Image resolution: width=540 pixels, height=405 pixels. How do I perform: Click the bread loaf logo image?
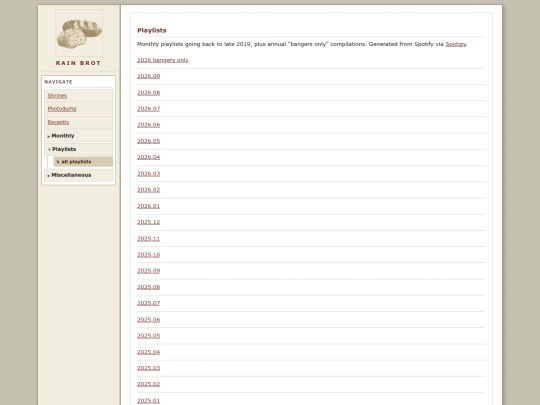point(79,33)
